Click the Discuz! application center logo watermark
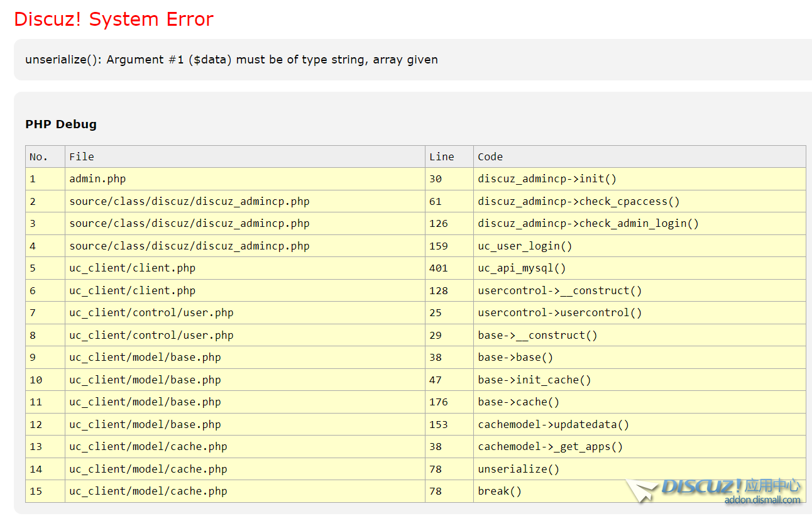812x516 pixels. coord(714,486)
